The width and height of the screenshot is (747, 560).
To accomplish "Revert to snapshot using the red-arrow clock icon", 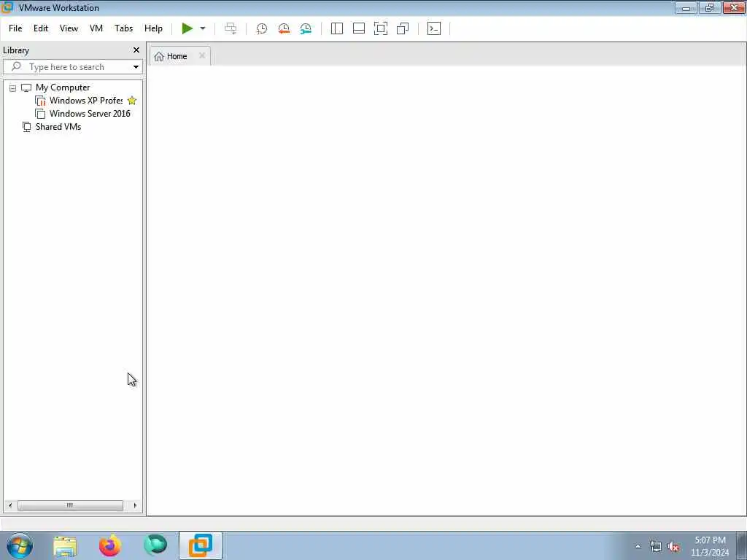I will (284, 28).
